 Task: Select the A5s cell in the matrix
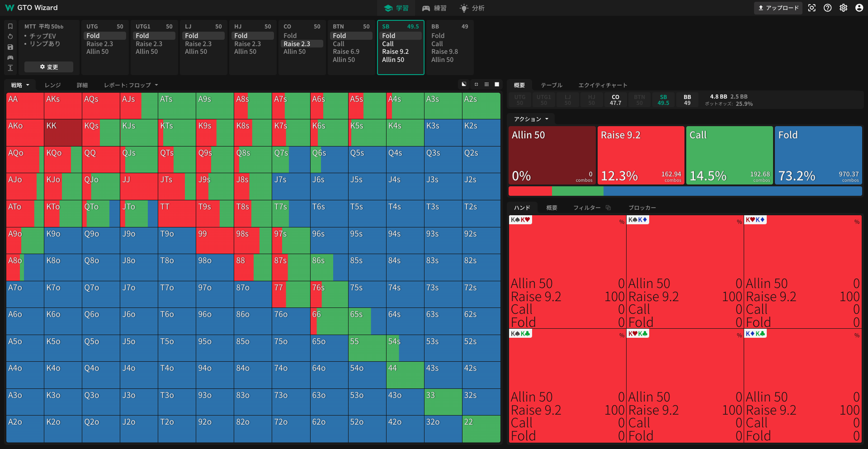click(x=367, y=106)
